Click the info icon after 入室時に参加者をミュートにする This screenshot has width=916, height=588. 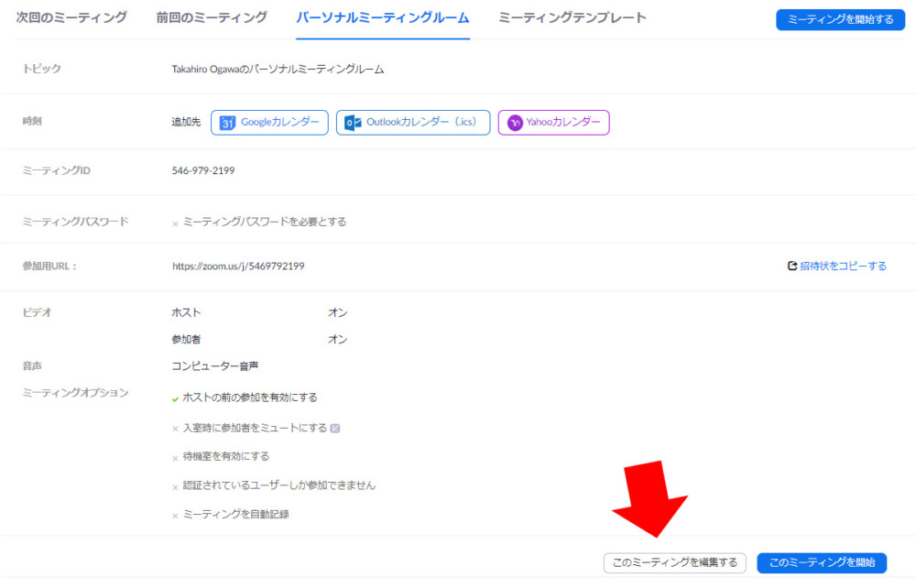335,428
